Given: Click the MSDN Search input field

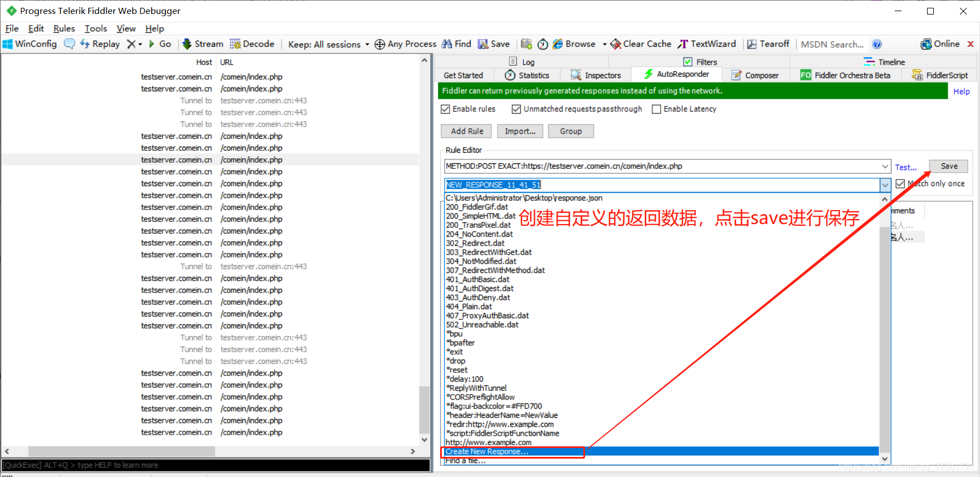Looking at the screenshot, I should point(832,45).
